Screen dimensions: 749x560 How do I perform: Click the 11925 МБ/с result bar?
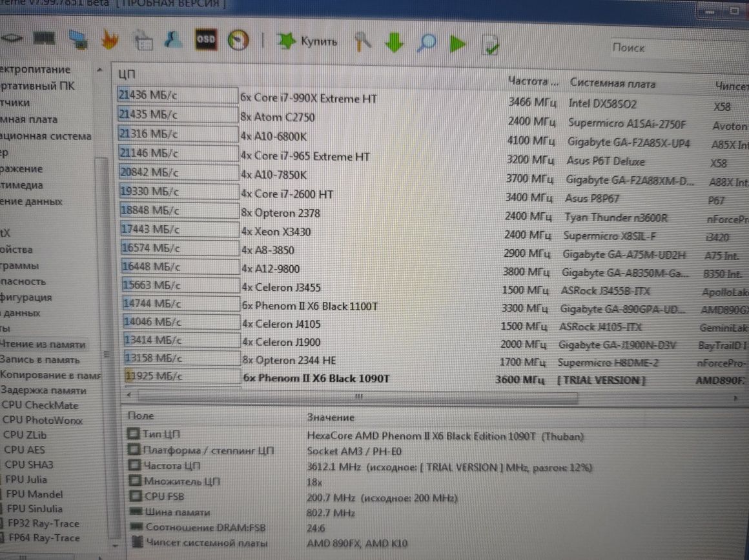[x=183, y=375]
